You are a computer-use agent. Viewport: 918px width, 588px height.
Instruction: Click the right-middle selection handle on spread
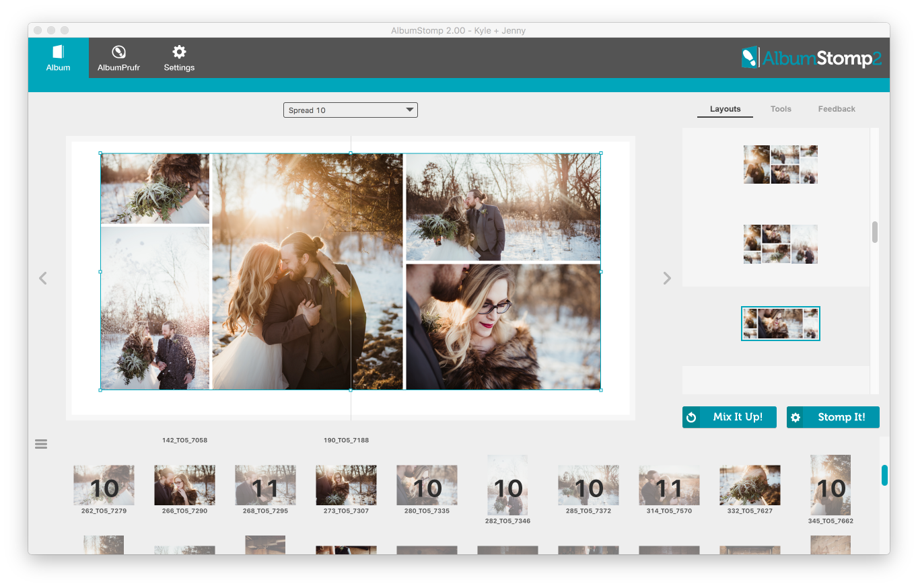(x=600, y=272)
